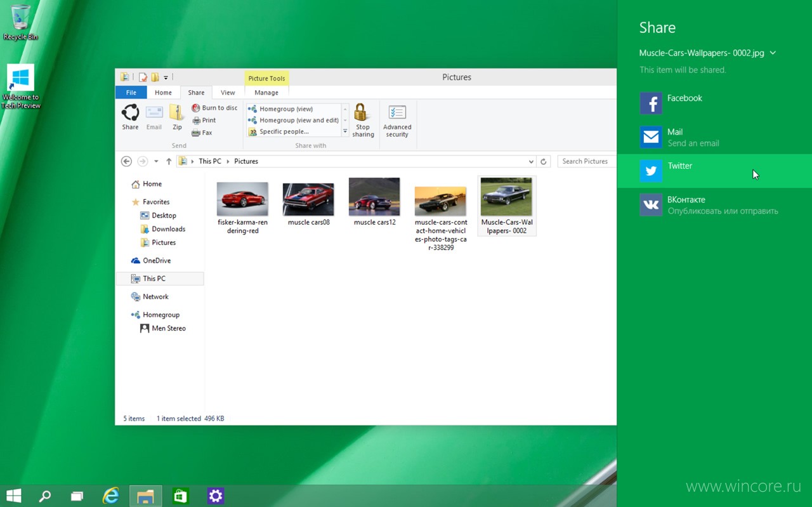Select Men Stereo under Homegroup

pos(163,329)
